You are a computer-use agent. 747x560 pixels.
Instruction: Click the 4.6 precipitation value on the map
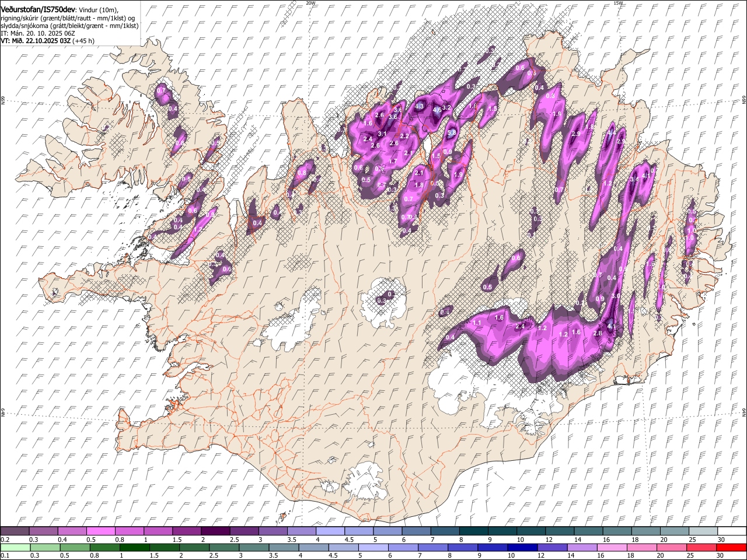[437, 109]
